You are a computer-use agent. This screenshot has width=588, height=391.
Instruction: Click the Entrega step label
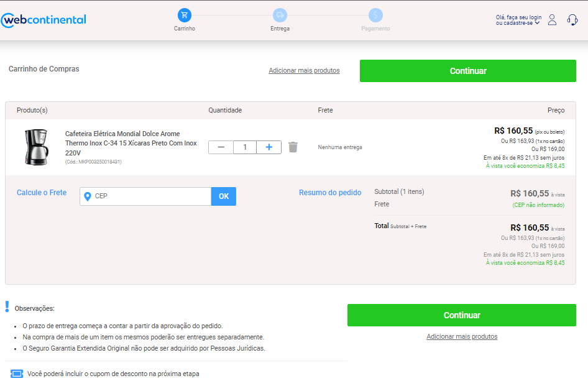tap(280, 29)
